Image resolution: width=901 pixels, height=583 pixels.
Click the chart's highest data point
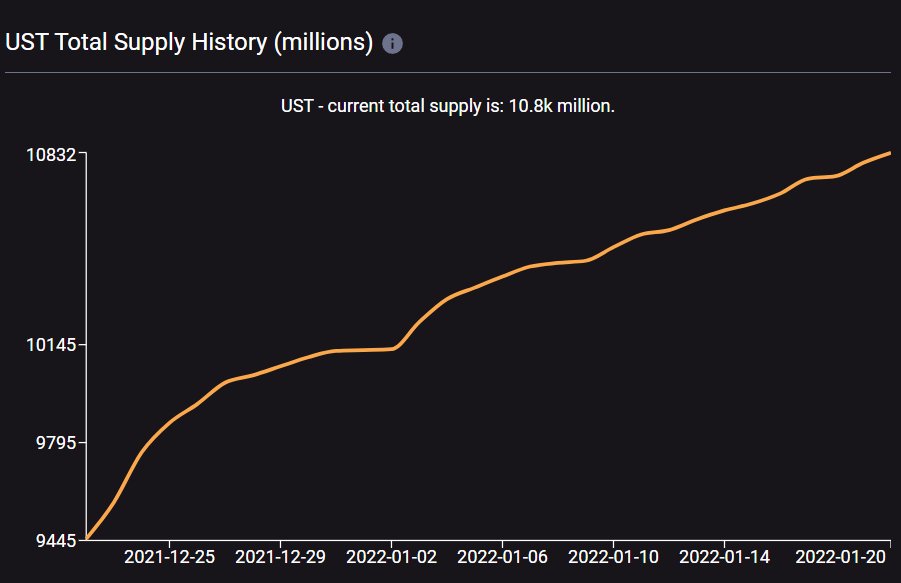pyautogui.click(x=888, y=152)
